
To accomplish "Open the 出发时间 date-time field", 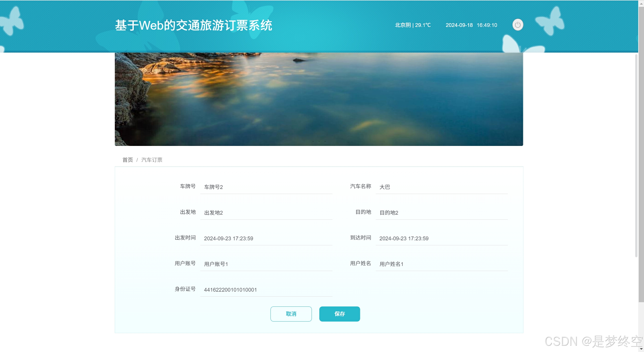I will 266,238.
